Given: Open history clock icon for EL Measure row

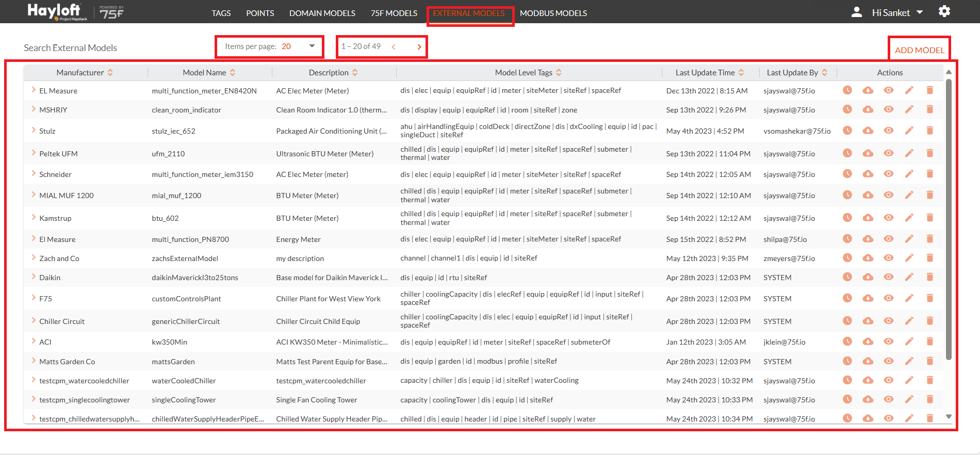Looking at the screenshot, I should pyautogui.click(x=847, y=90).
